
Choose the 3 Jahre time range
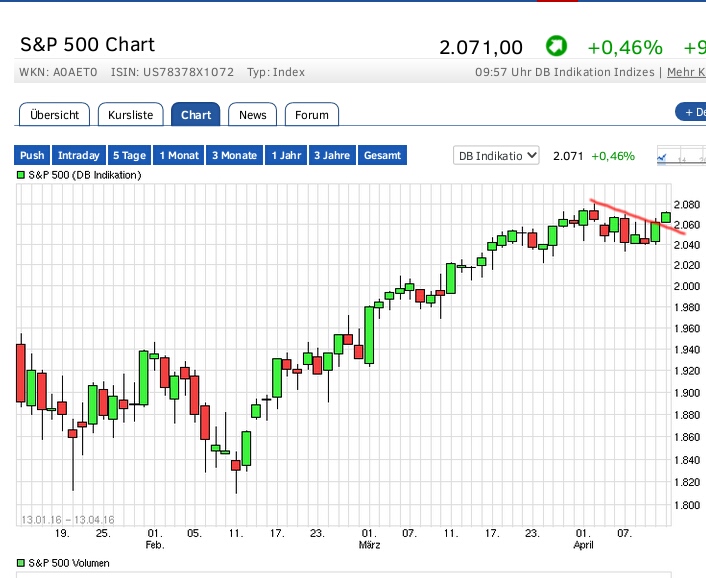pos(331,155)
